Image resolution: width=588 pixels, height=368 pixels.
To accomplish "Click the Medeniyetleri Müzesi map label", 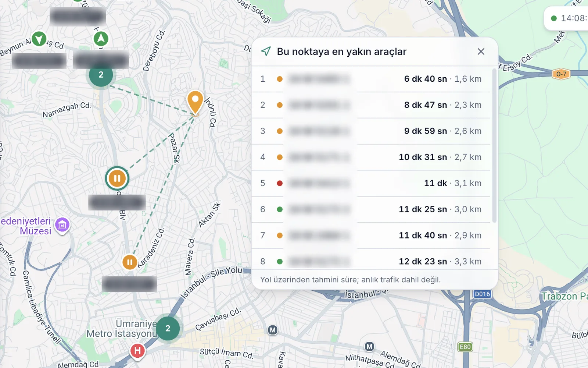I will (26, 226).
